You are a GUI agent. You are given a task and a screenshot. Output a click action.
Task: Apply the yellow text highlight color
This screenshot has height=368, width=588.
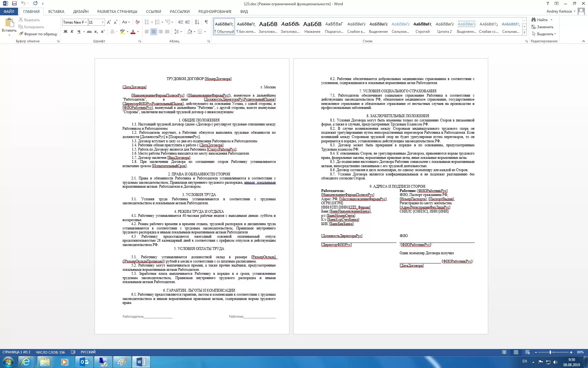(x=123, y=32)
